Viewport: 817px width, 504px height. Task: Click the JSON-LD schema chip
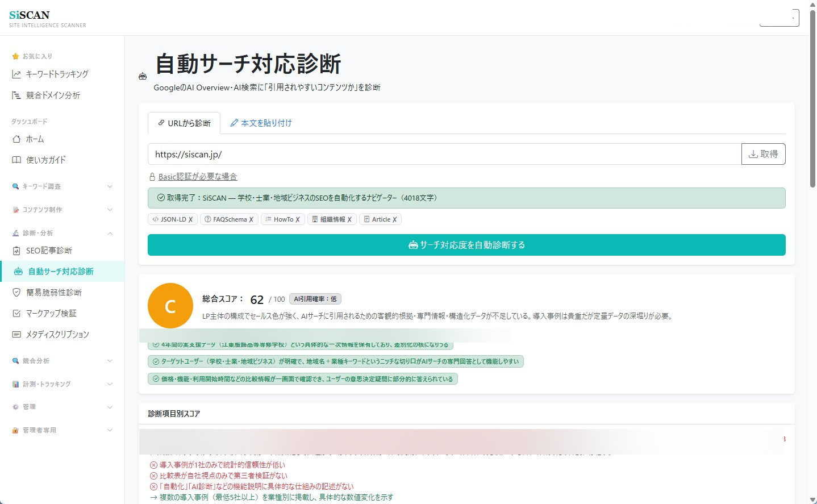click(173, 219)
